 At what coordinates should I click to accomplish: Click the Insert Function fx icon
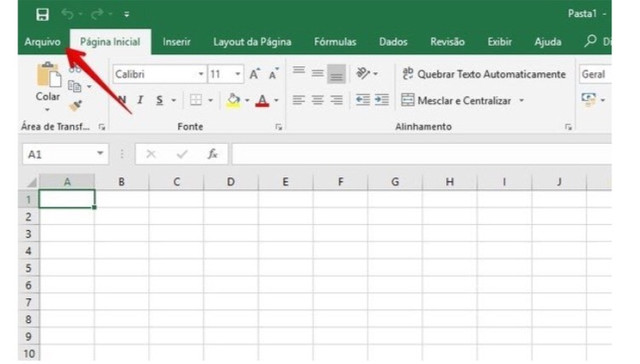[212, 154]
